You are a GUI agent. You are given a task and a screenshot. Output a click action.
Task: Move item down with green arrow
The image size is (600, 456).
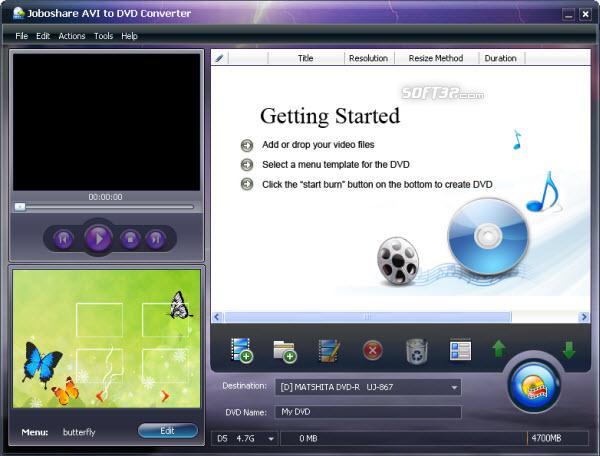coord(569,350)
